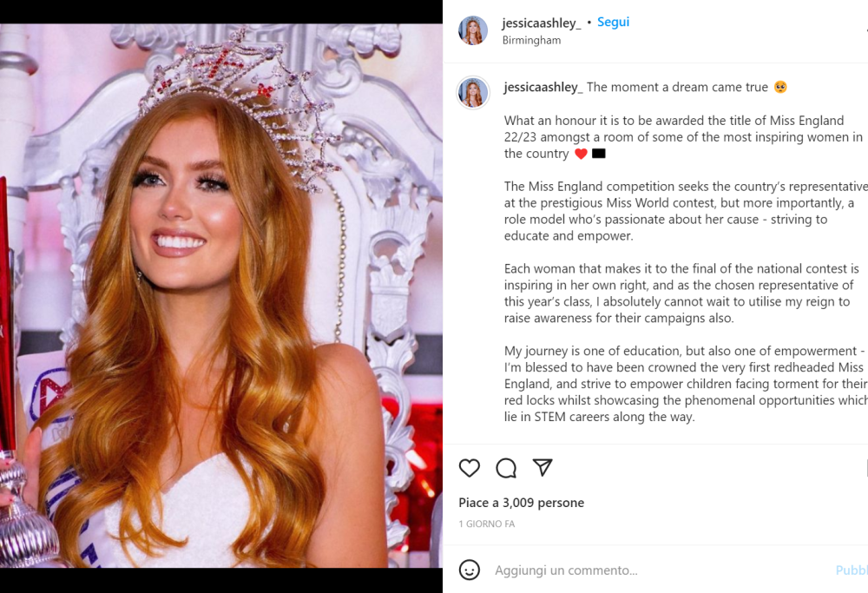Share the post using paper plane icon
The width and height of the screenshot is (868, 593).
pos(542,467)
